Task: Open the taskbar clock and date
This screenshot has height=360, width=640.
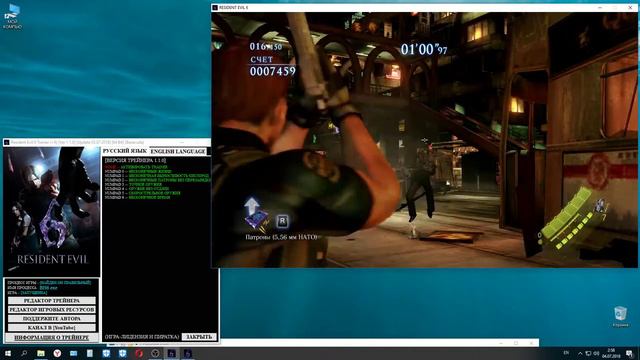Action: point(611,353)
